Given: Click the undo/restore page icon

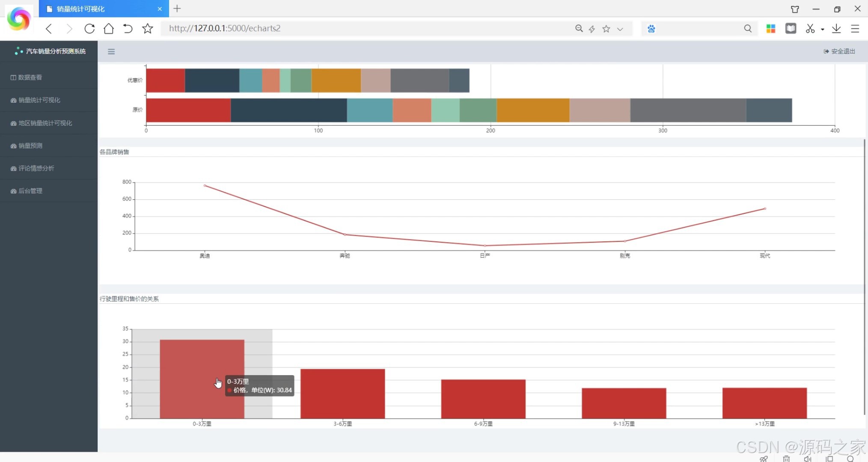Looking at the screenshot, I should pos(128,29).
